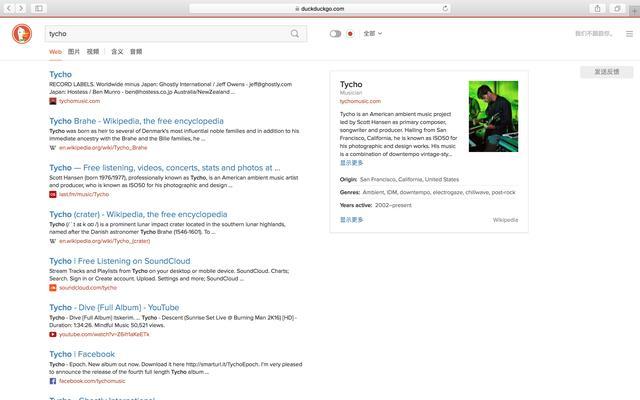
Task: Click the Wikipedia favicon for Tycho Brahe
Action: (53, 148)
